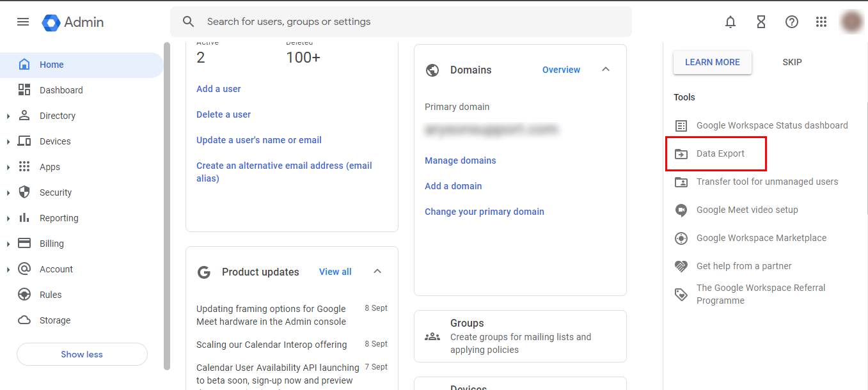Click the Google Workspace Marketplace icon
Viewport: 868px width, 390px height.
click(681, 238)
